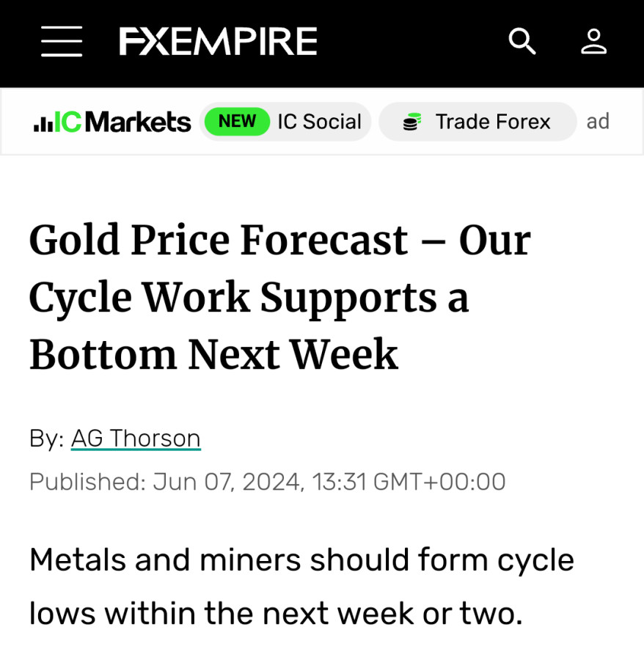Click the search magnifier icon

click(522, 41)
